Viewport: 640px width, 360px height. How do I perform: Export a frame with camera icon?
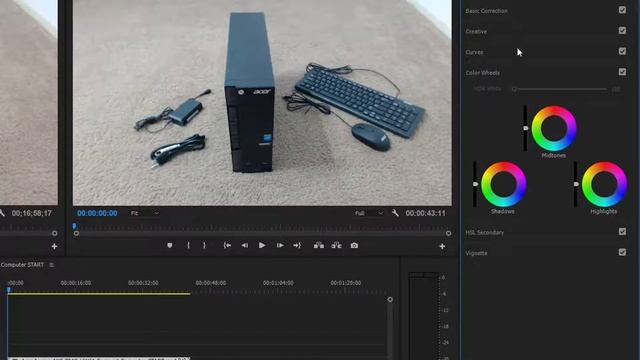point(354,245)
